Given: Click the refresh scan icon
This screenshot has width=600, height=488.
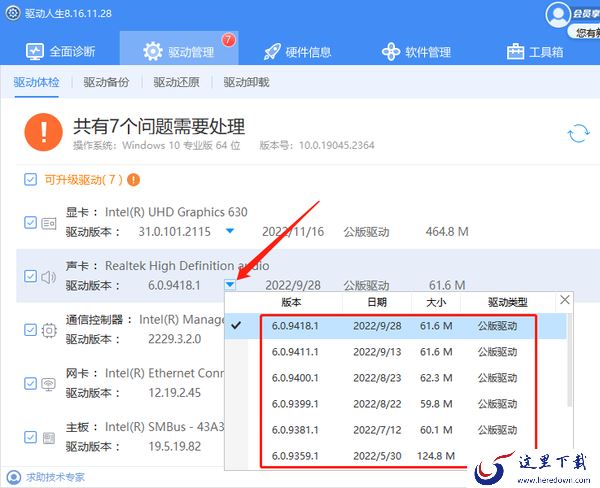Looking at the screenshot, I should tap(578, 134).
